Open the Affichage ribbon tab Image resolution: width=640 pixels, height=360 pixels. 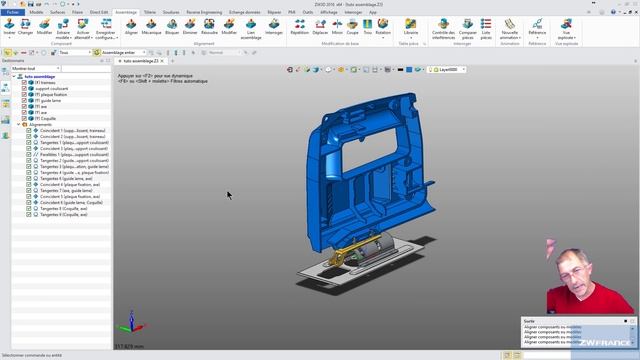click(x=329, y=12)
